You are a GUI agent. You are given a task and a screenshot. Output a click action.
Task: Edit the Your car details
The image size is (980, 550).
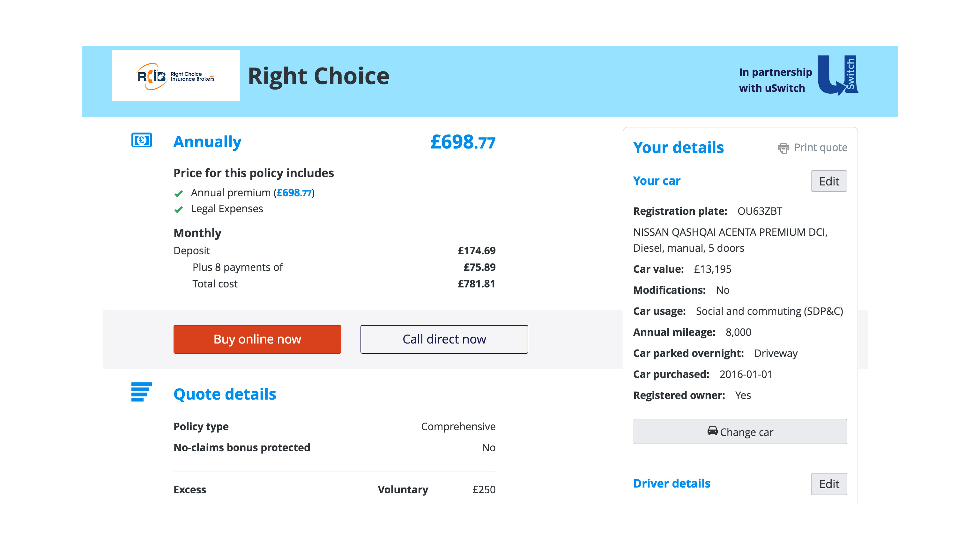pyautogui.click(x=828, y=181)
